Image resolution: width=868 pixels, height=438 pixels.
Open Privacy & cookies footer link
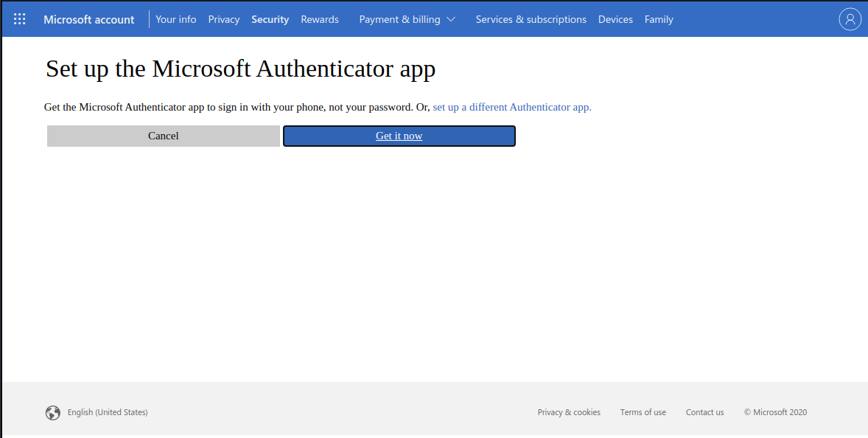[569, 412]
